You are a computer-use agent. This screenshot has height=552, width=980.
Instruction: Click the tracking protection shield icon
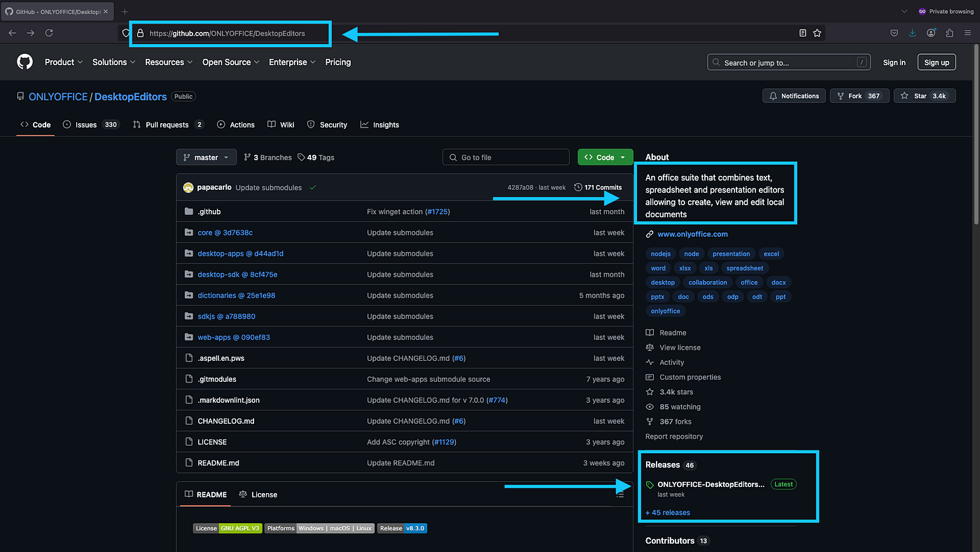126,33
